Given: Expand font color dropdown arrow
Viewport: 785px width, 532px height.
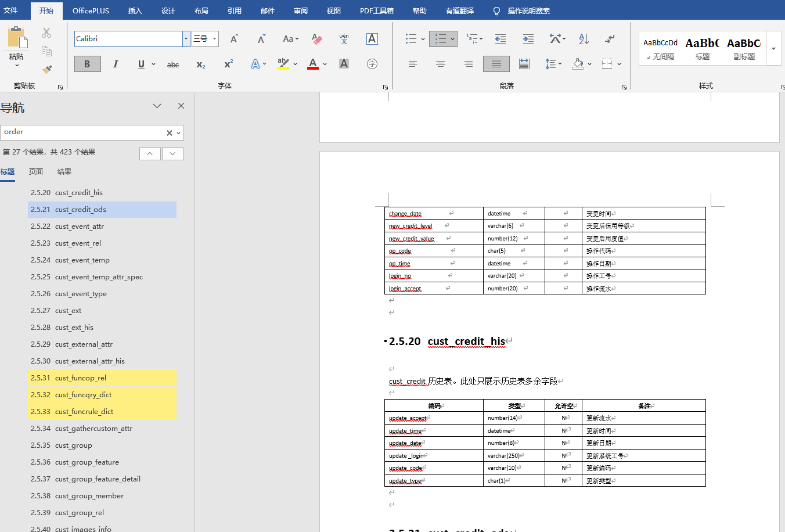Looking at the screenshot, I should (x=325, y=64).
